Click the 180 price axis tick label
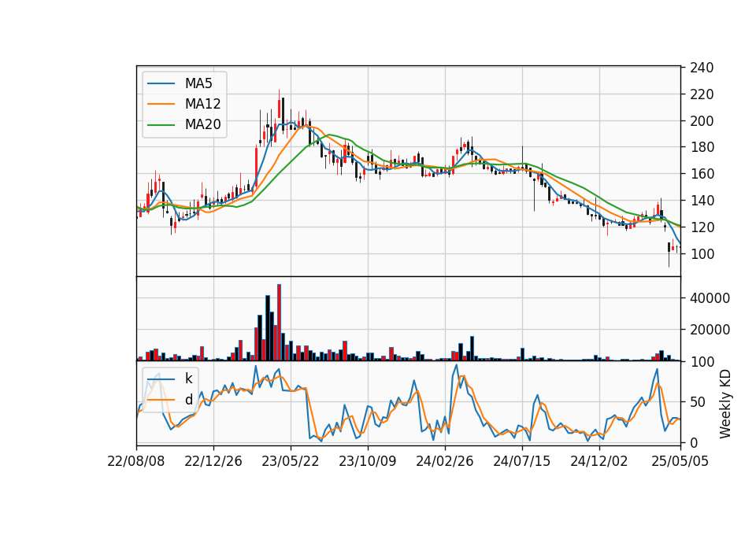Image resolution: width=756 pixels, height=543 pixels. tap(702, 147)
